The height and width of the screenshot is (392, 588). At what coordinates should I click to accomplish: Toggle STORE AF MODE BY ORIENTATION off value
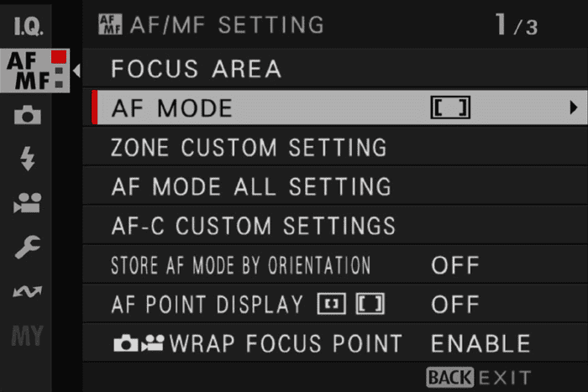coord(455,265)
